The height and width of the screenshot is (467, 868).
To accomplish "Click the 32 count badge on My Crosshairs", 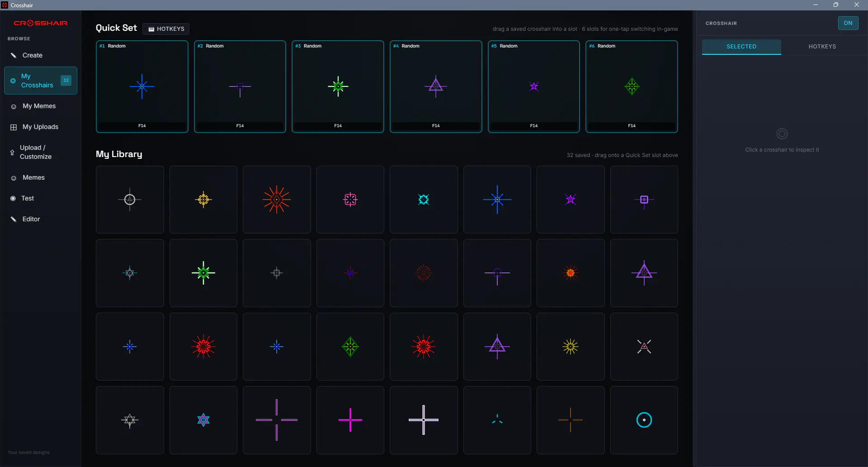I will [66, 81].
